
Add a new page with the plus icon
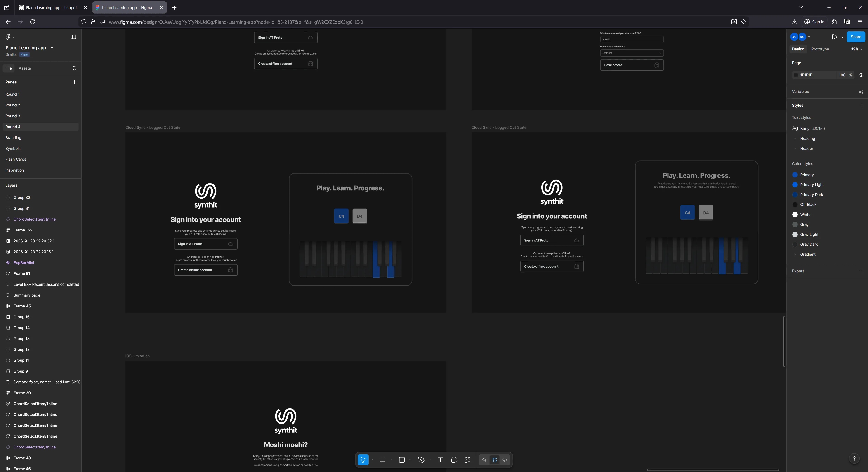point(74,82)
